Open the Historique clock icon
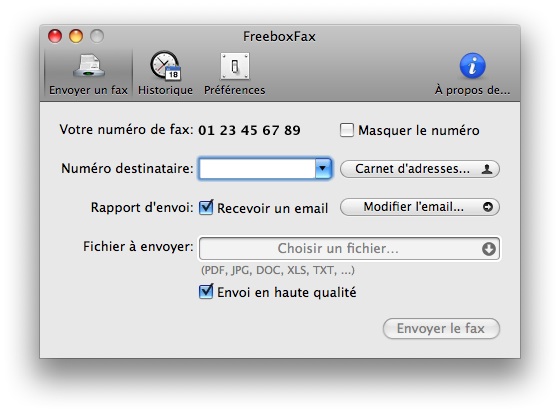Screen dimensions: 560x413 (165, 66)
